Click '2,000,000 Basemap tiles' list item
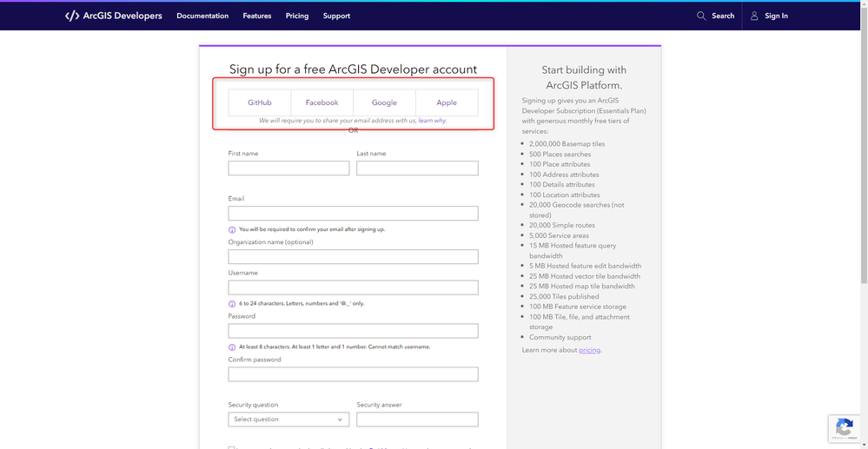868x449 pixels. [x=567, y=144]
